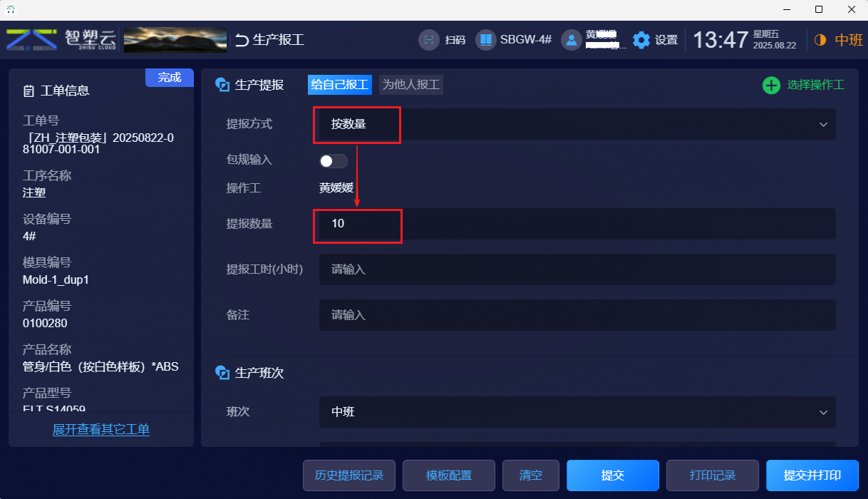Screen dimensions: 868x499
Task: Click the user avatar icon
Action: (572, 40)
